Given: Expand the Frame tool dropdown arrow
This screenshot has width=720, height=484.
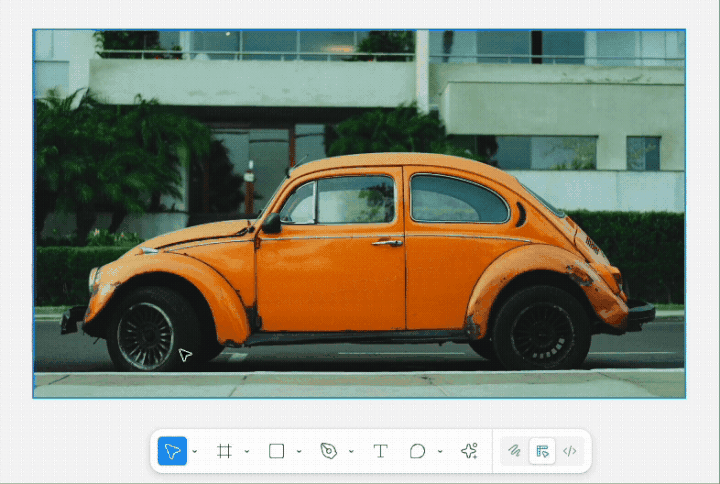Looking at the screenshot, I should pyautogui.click(x=247, y=451).
